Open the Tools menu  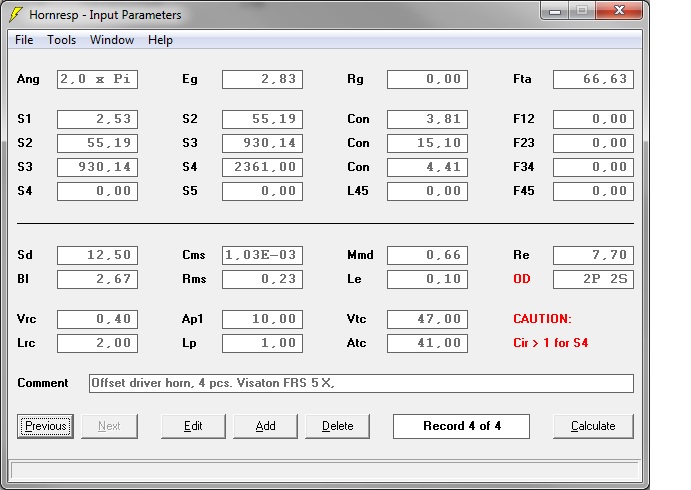61,40
